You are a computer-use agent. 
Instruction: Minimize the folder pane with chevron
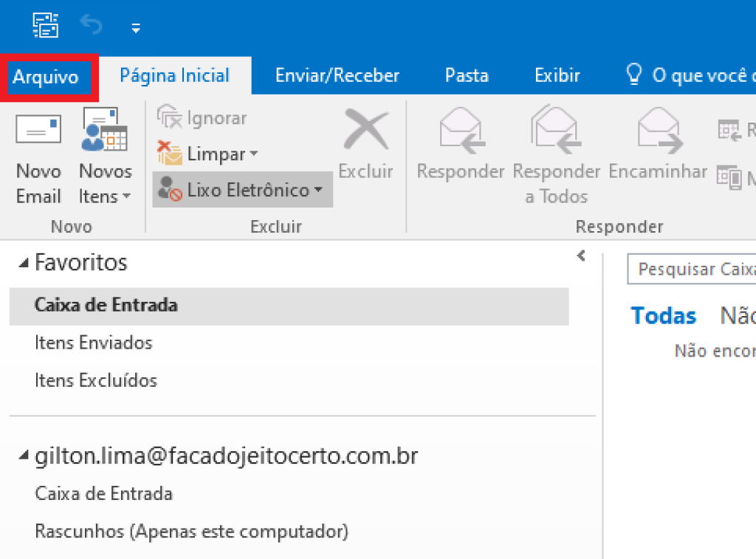(x=581, y=256)
